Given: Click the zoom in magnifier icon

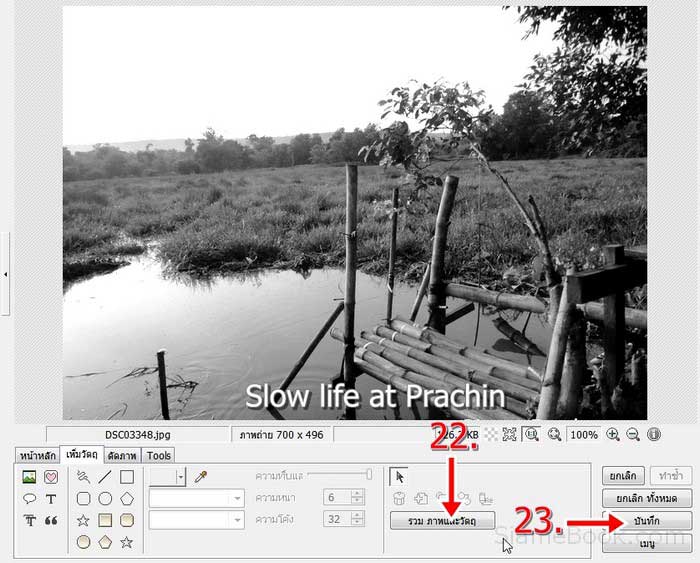Looking at the screenshot, I should click(612, 434).
